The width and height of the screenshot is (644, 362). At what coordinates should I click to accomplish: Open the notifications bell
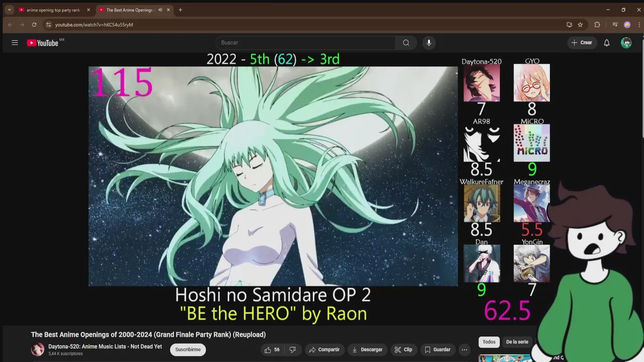(x=607, y=43)
